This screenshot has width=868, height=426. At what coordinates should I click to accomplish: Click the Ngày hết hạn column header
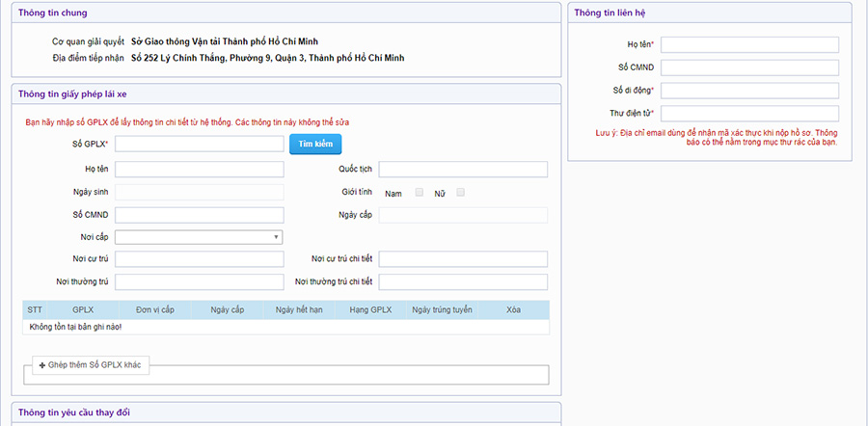(297, 309)
